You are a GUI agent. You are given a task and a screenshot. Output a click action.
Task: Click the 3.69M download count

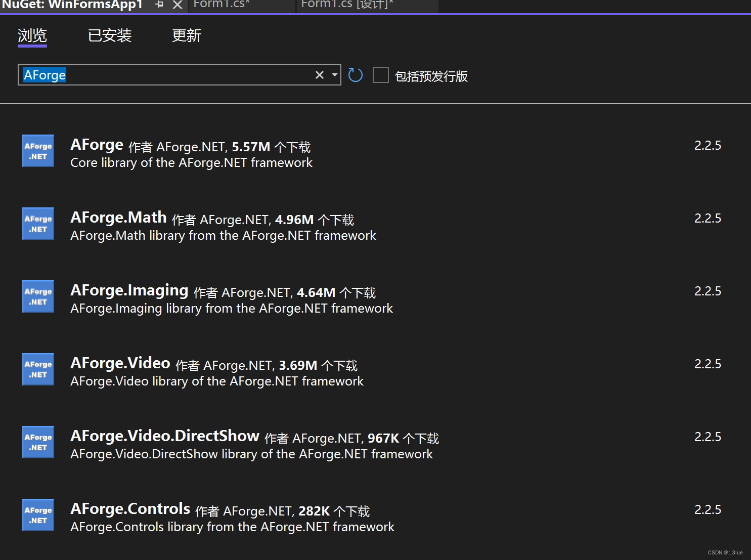[298, 366]
